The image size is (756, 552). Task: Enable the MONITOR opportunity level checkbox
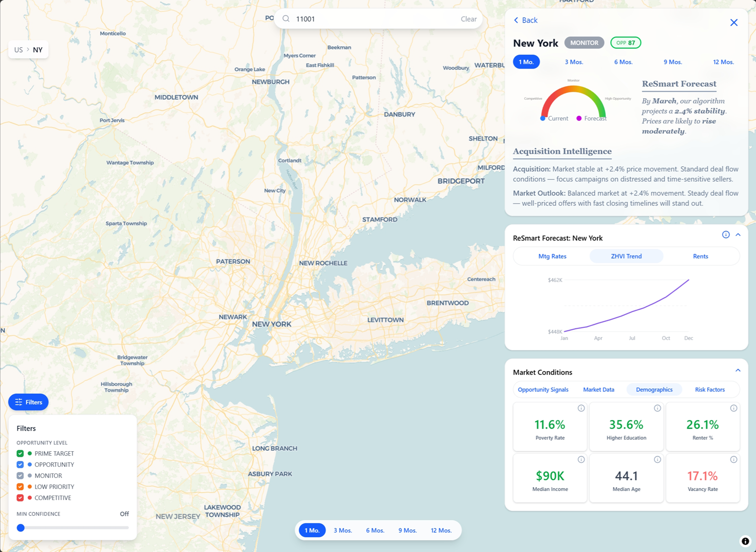point(20,475)
